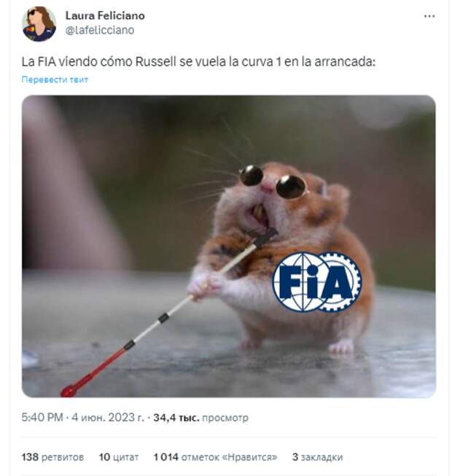452x476 pixels.
Task: Show the 10 цитат quotes list
Action: (x=119, y=457)
